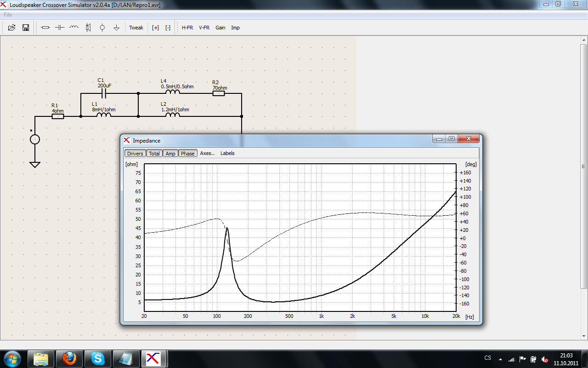Screen dimensions: 588x368
Task: Open the V-FR response view
Action: point(204,28)
